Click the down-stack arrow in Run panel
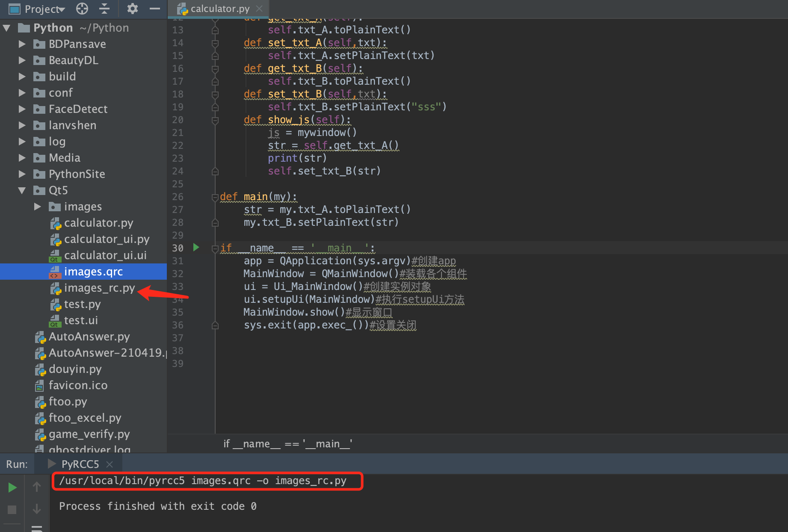Screen dimensions: 788x532 point(37,508)
